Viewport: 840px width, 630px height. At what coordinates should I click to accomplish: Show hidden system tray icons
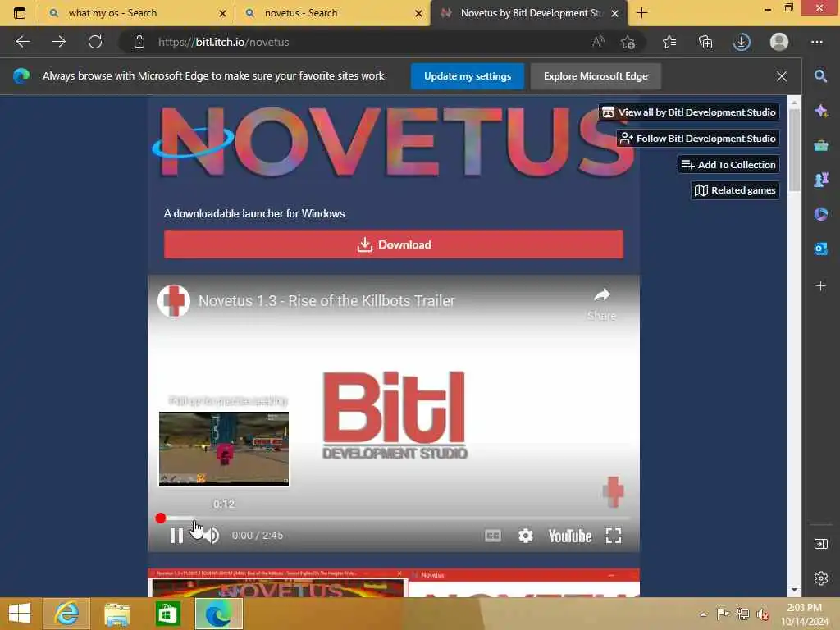coord(703,614)
